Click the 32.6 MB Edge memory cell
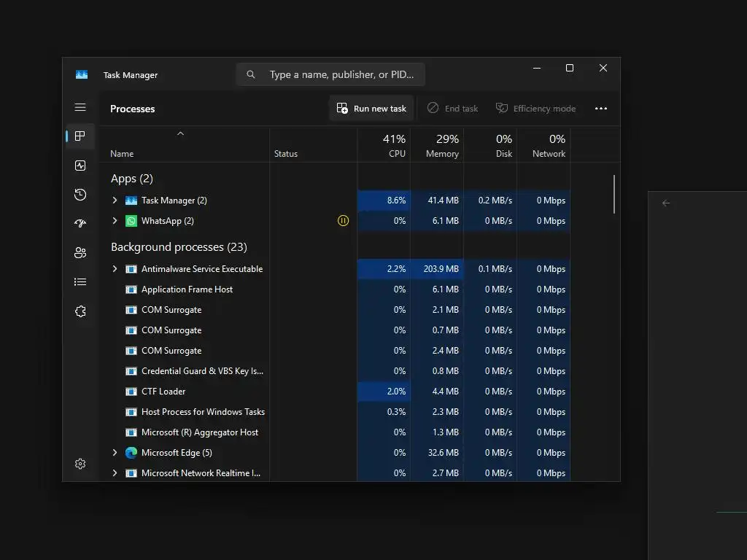The width and height of the screenshot is (747, 560). click(437, 453)
